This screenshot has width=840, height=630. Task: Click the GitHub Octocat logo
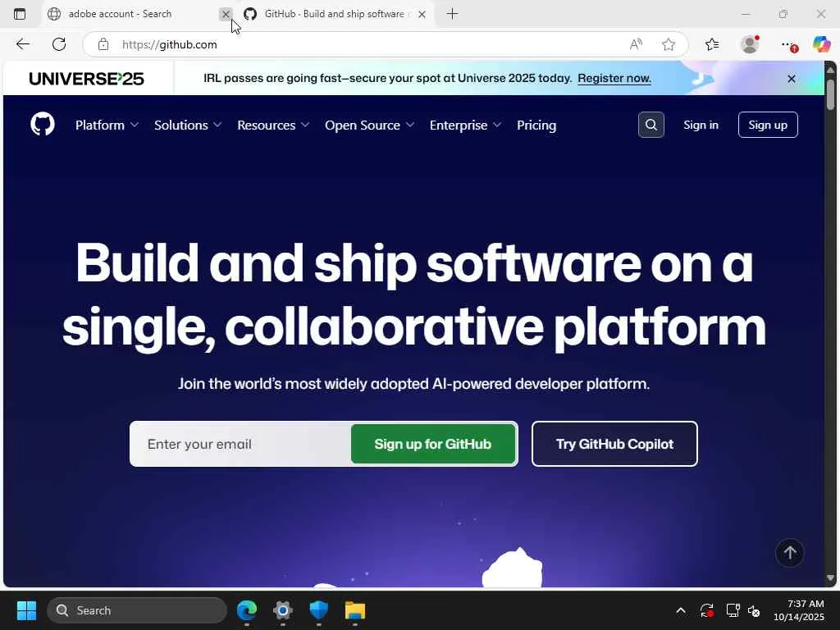[43, 125]
